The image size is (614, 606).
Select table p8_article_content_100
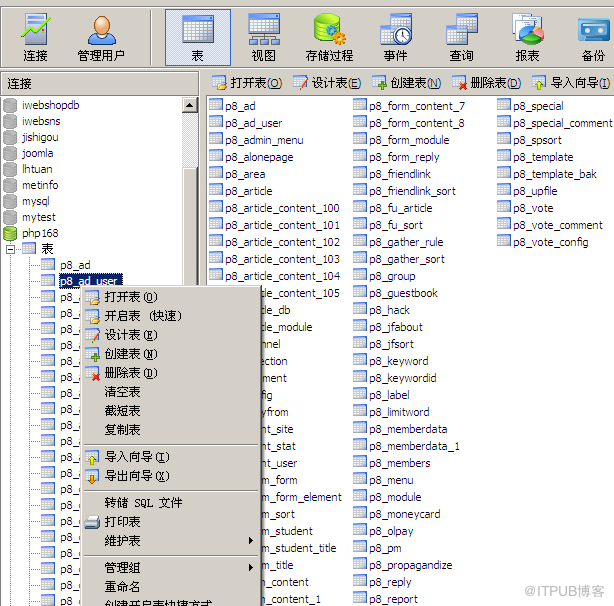pyautogui.click(x=282, y=208)
